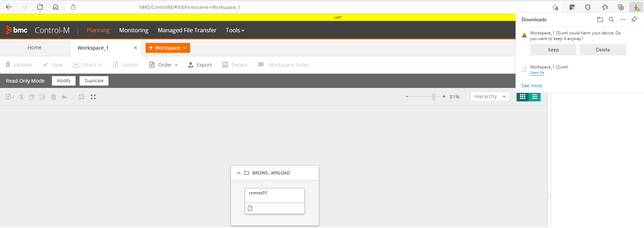The width and height of the screenshot is (644, 228).
Task: Delete the Workspace_1 (3).xml download
Action: click(x=603, y=50)
